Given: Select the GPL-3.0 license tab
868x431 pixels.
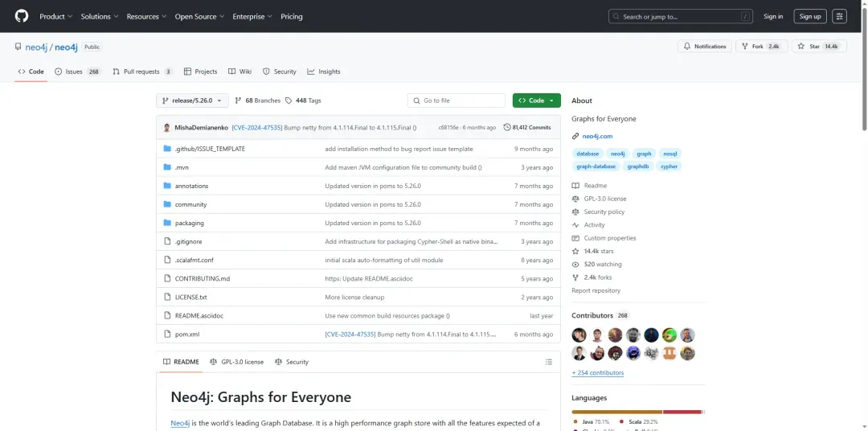Looking at the screenshot, I should (x=236, y=362).
